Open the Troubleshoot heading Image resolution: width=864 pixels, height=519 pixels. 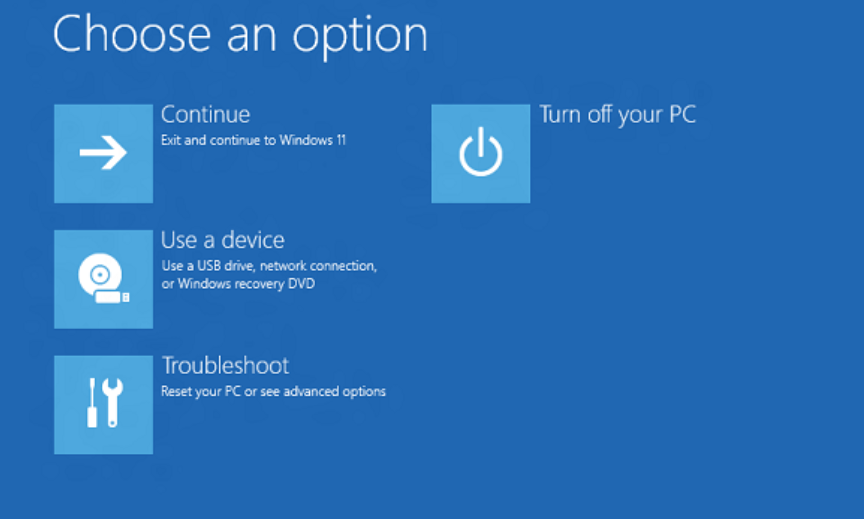tap(225, 365)
